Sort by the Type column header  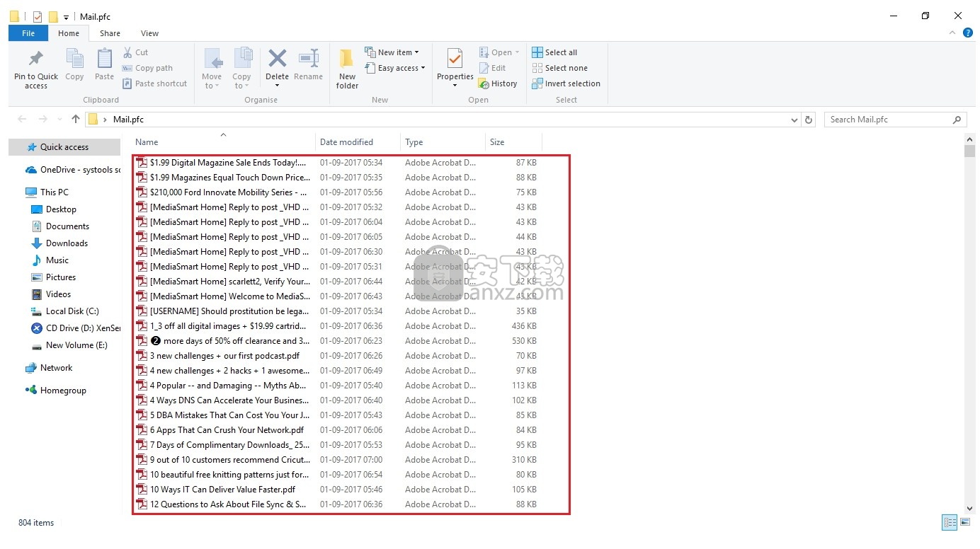443,141
